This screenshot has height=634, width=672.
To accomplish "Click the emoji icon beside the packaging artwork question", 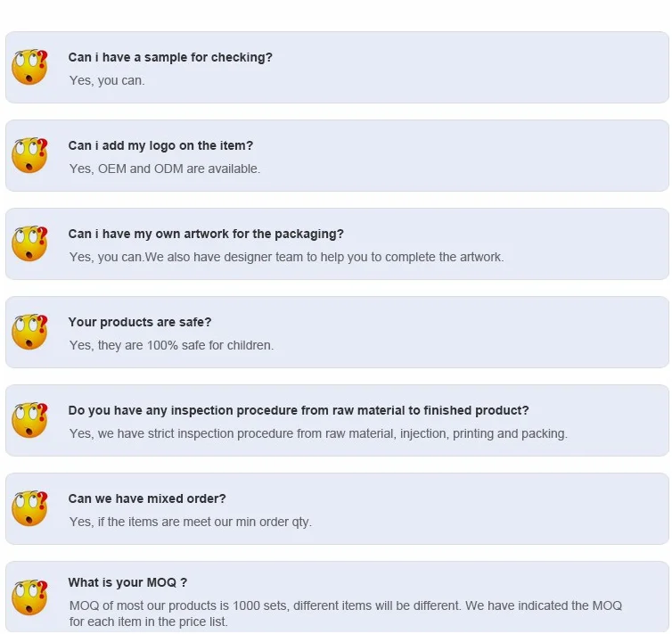I will click(x=29, y=244).
